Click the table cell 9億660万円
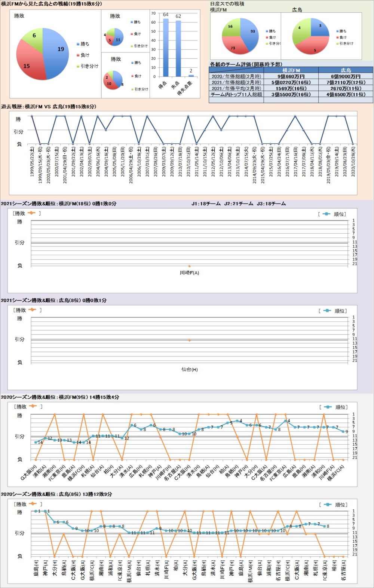 click(291, 76)
